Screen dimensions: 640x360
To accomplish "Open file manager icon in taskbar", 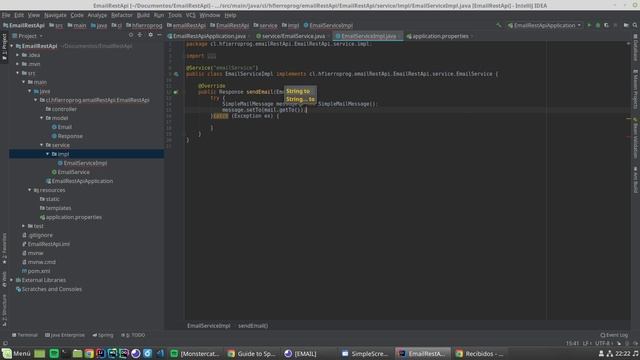I will [77, 353].
